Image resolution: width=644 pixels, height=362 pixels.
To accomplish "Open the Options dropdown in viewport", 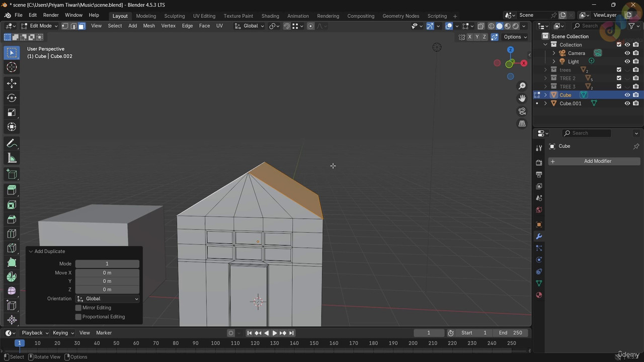I will (x=515, y=37).
